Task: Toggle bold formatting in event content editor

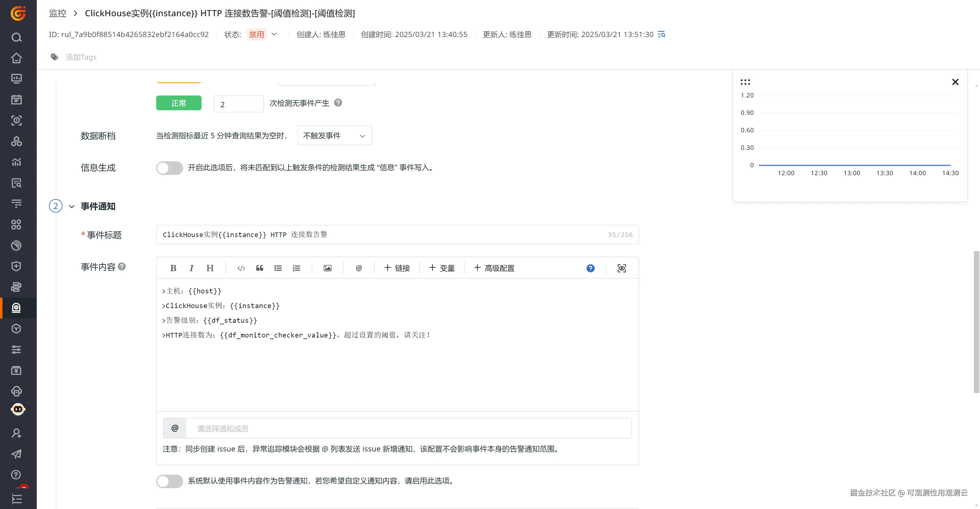Action: pos(173,268)
